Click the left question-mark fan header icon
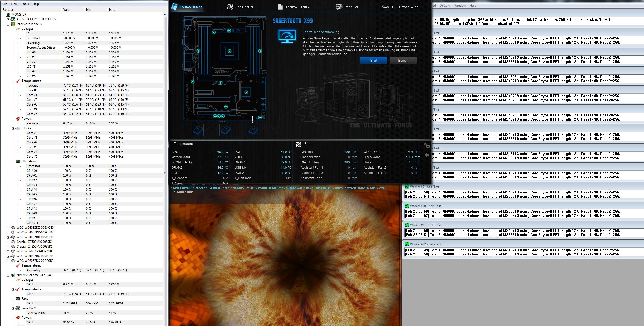This screenshot has height=326, width=644. coord(198,130)
